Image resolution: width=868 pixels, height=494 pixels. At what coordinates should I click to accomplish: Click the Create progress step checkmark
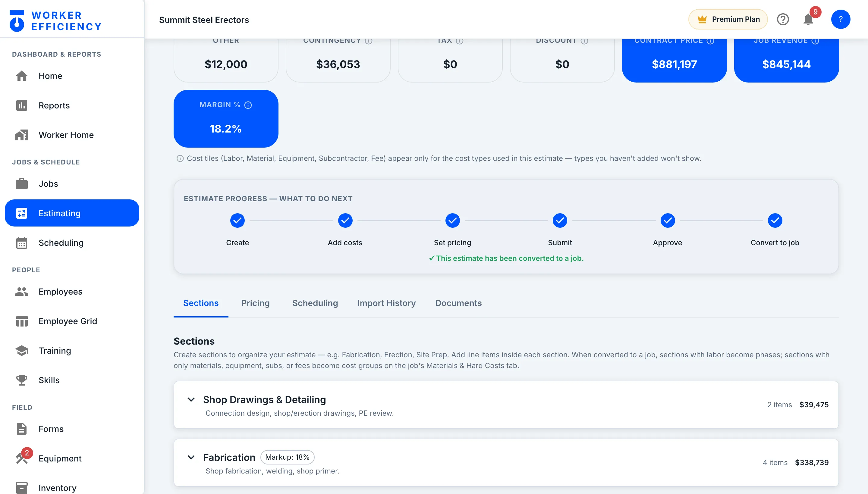tap(237, 221)
